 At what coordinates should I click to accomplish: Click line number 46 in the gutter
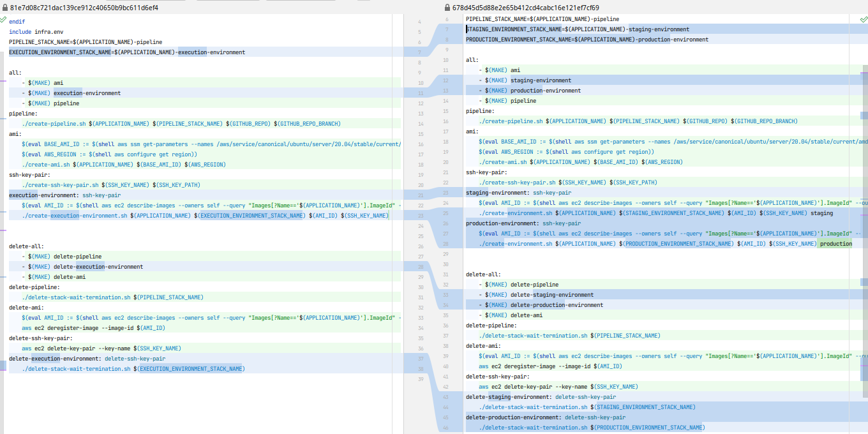[445, 428]
